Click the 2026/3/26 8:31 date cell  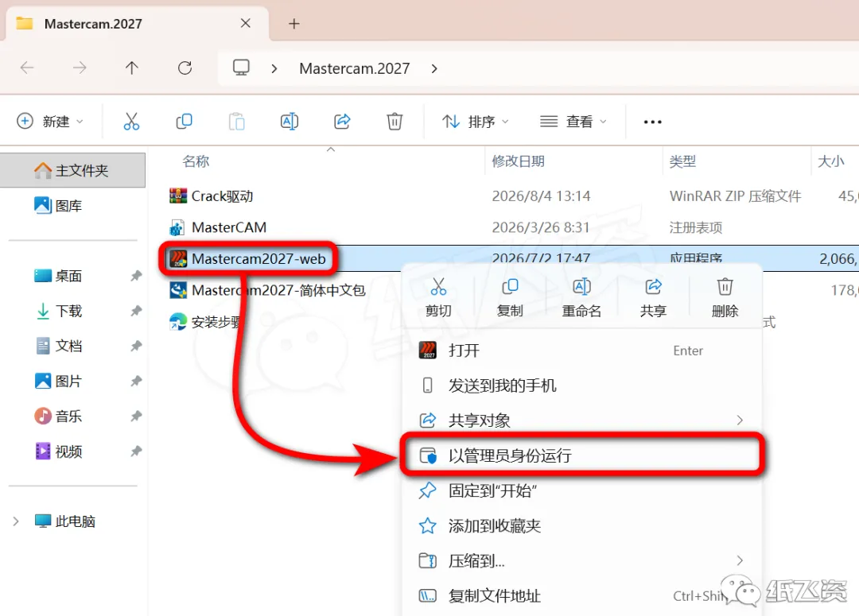click(541, 227)
